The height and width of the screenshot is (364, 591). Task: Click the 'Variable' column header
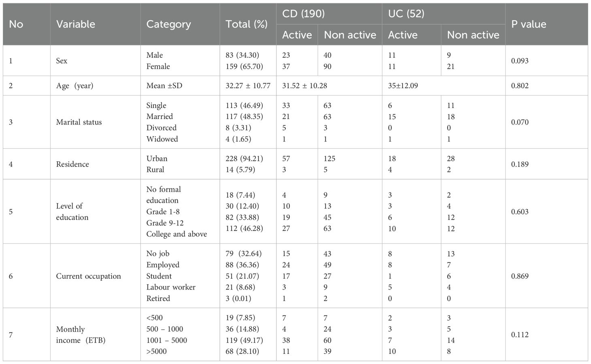[76, 24]
